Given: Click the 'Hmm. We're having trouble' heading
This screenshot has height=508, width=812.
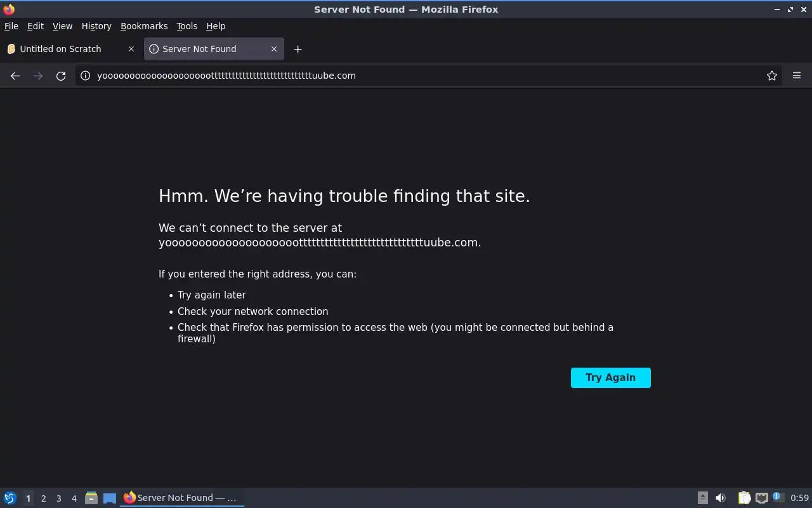Looking at the screenshot, I should point(344,196).
